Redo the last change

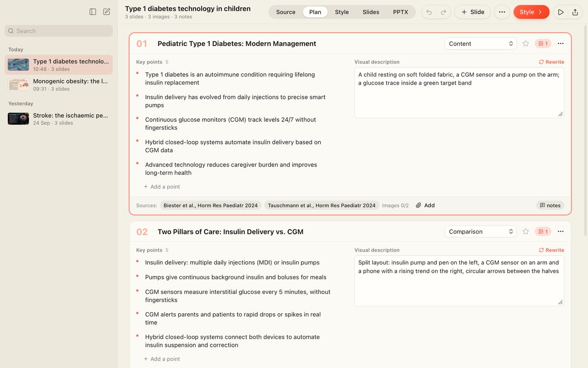pos(443,12)
